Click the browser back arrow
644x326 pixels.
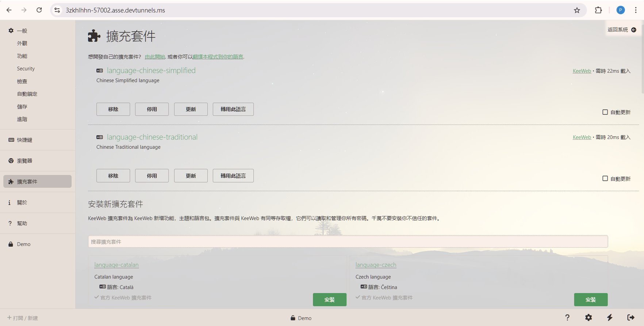9,10
